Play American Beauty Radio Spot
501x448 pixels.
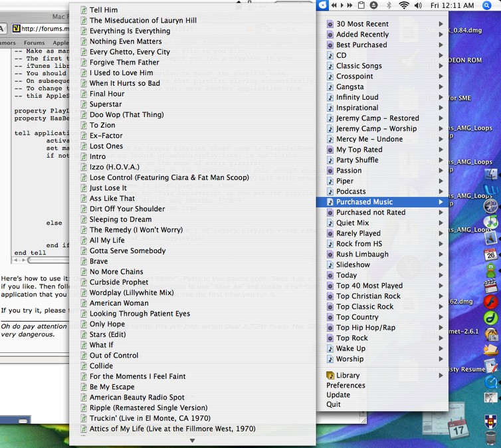[193, 397]
